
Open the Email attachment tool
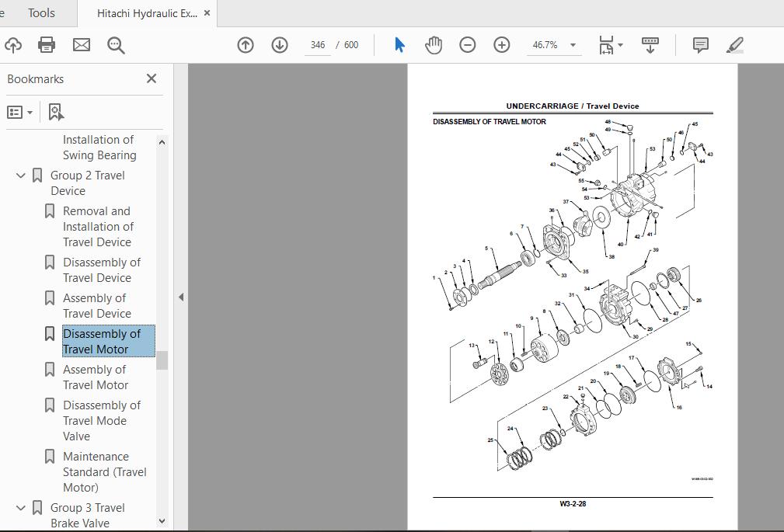[x=81, y=44]
